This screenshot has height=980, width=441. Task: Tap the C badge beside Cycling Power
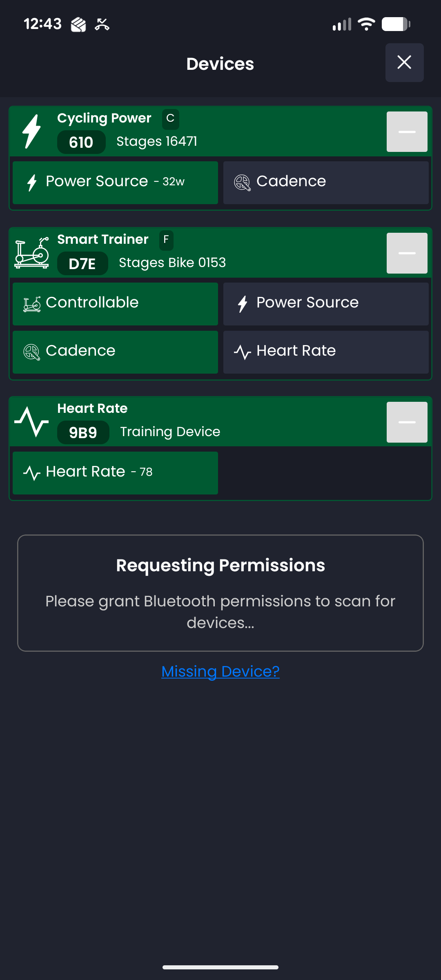click(x=170, y=118)
